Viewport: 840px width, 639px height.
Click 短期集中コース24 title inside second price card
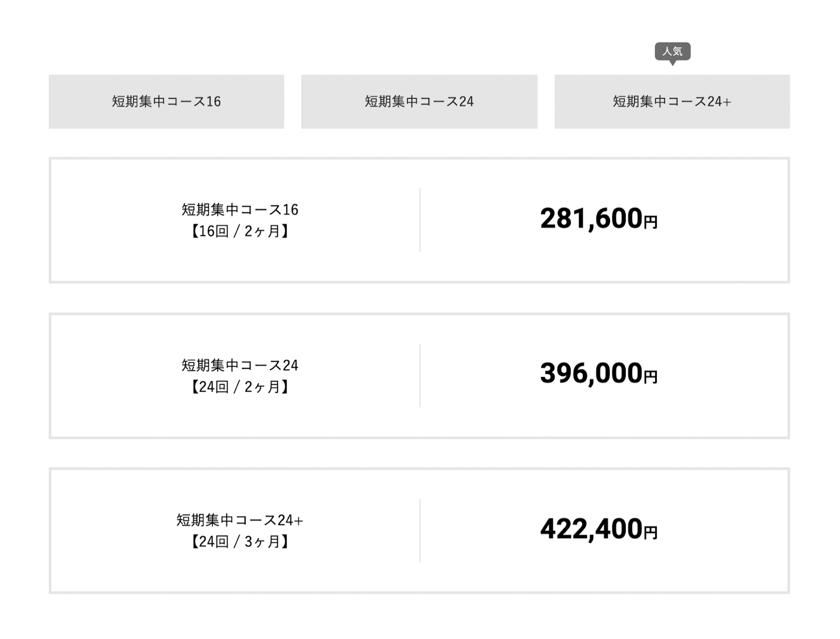coord(240,365)
